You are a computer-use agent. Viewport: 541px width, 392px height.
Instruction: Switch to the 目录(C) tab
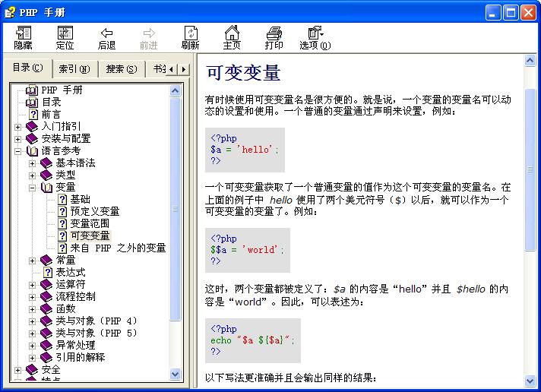click(x=27, y=68)
